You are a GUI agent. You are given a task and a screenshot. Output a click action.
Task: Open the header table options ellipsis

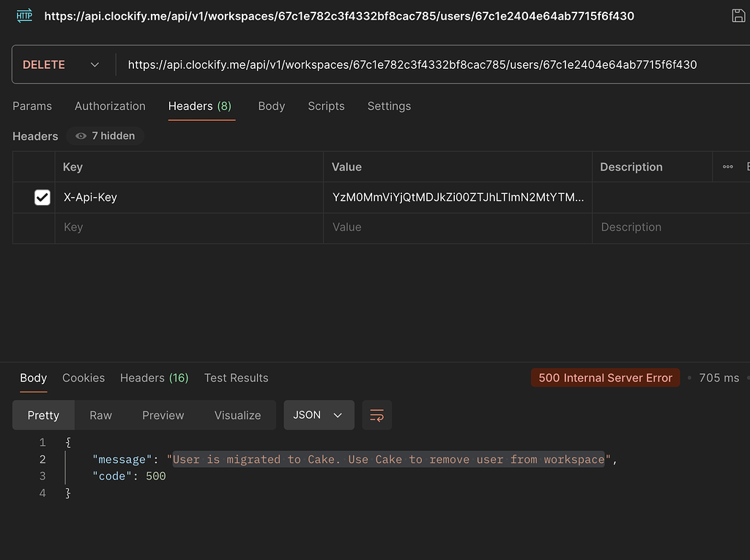(727, 167)
